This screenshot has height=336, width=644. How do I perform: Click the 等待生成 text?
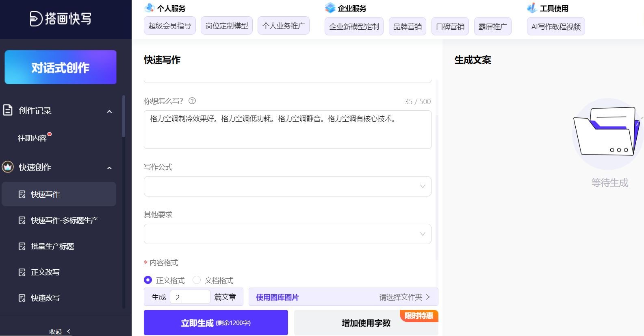tap(609, 183)
